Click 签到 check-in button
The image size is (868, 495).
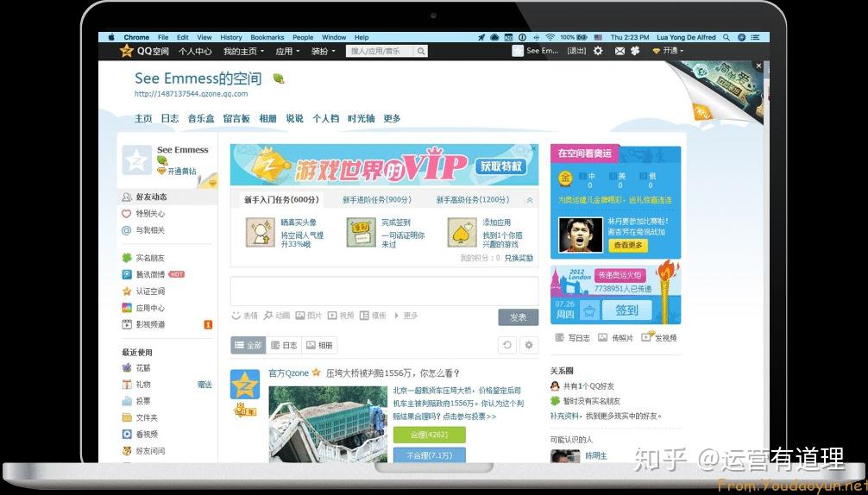626,310
